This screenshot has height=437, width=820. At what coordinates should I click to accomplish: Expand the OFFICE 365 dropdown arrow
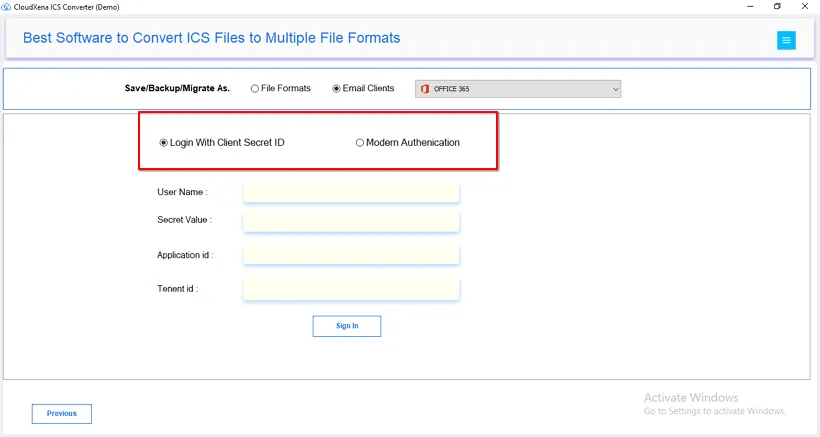[x=616, y=89]
